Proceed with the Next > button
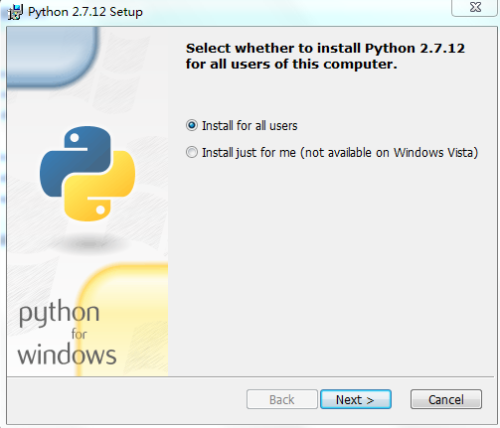The height and width of the screenshot is (428, 500). (x=356, y=399)
